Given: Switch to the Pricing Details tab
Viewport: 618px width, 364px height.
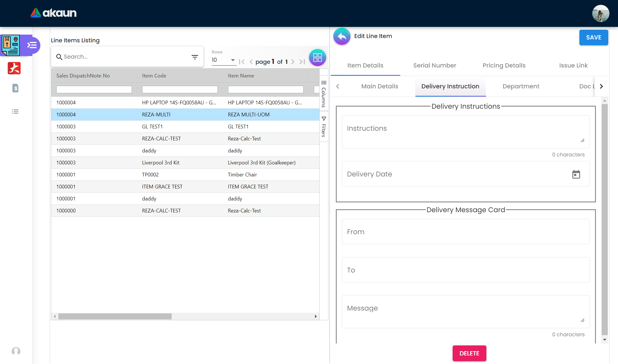Looking at the screenshot, I should point(504,65).
